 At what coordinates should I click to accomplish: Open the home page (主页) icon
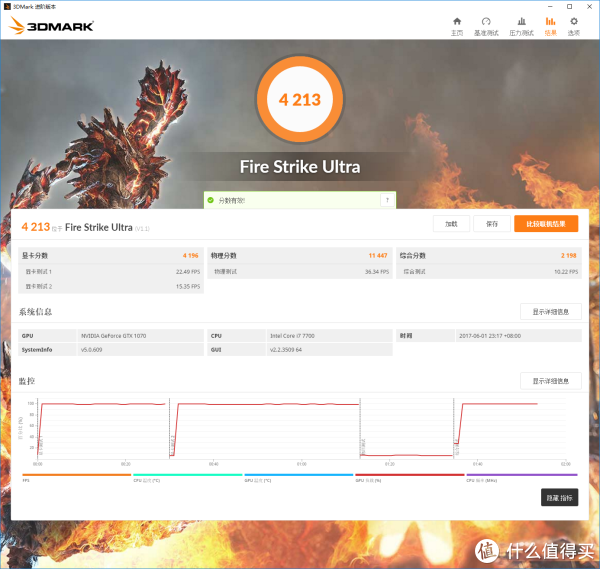(x=457, y=21)
